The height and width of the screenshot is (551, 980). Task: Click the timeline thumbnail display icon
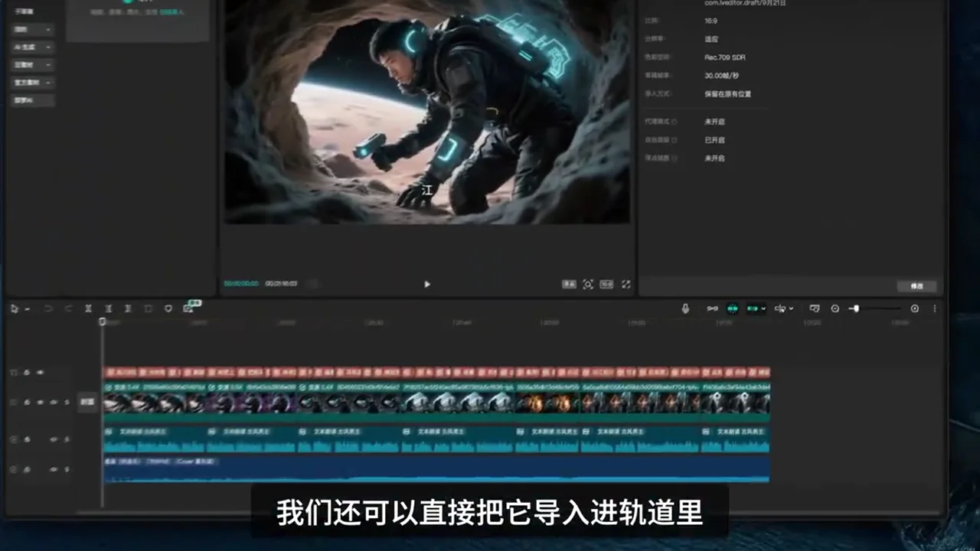coord(815,308)
